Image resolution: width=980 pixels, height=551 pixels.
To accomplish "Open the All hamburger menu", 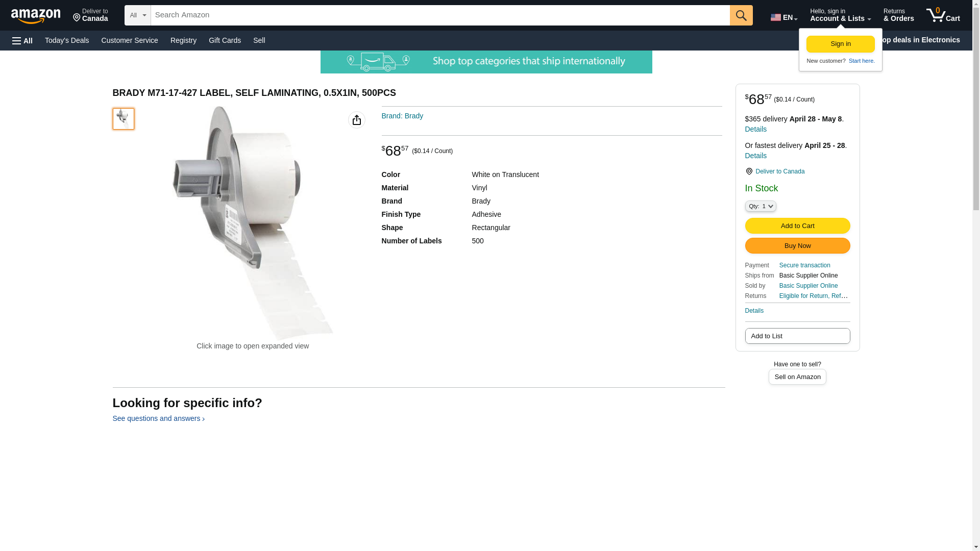I will click(22, 40).
